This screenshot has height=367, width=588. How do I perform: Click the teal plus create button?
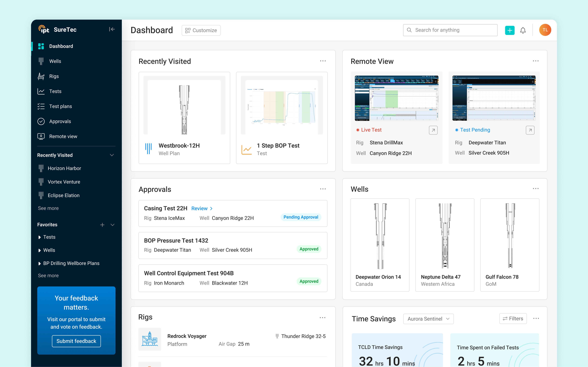coord(509,30)
